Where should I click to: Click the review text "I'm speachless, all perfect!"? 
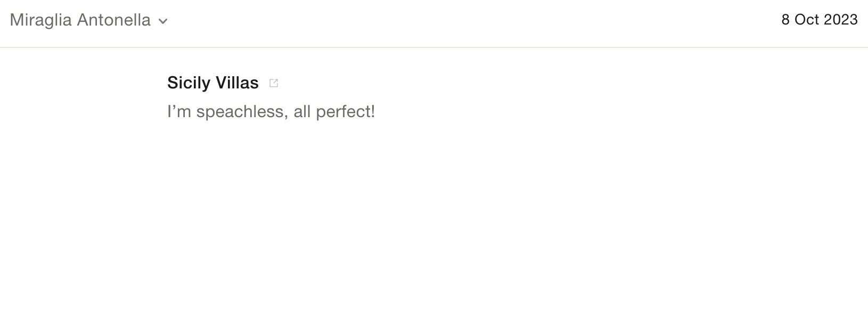(271, 112)
